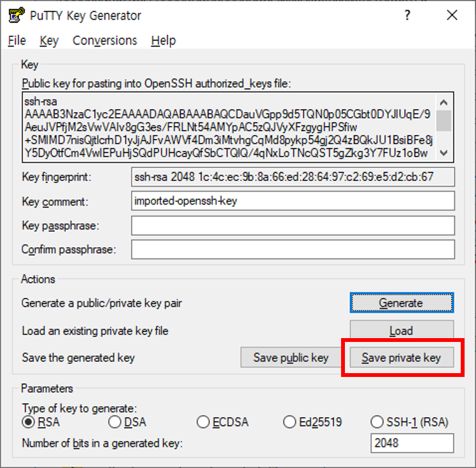Click Save public key button

(291, 357)
